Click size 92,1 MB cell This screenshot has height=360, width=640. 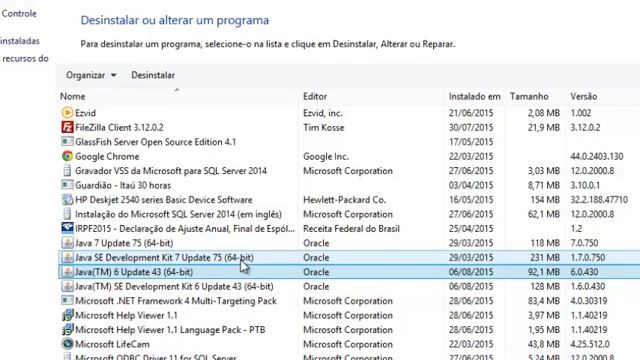(x=544, y=272)
